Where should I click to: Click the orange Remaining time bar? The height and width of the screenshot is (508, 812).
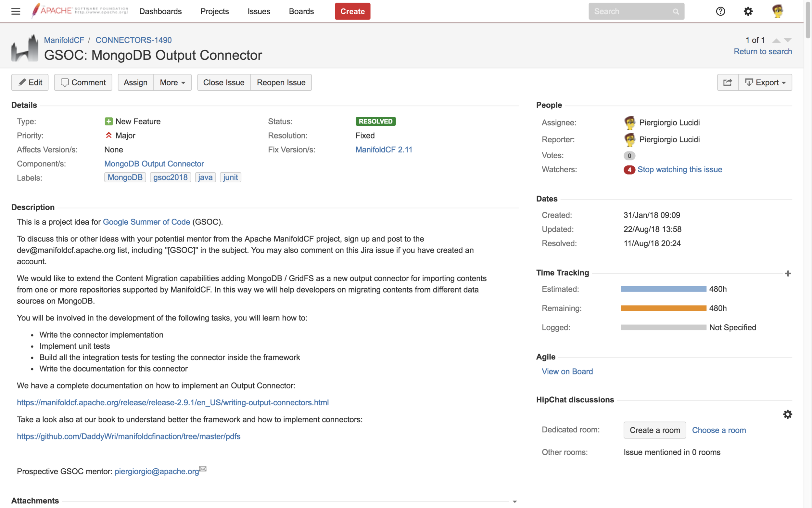663,308
